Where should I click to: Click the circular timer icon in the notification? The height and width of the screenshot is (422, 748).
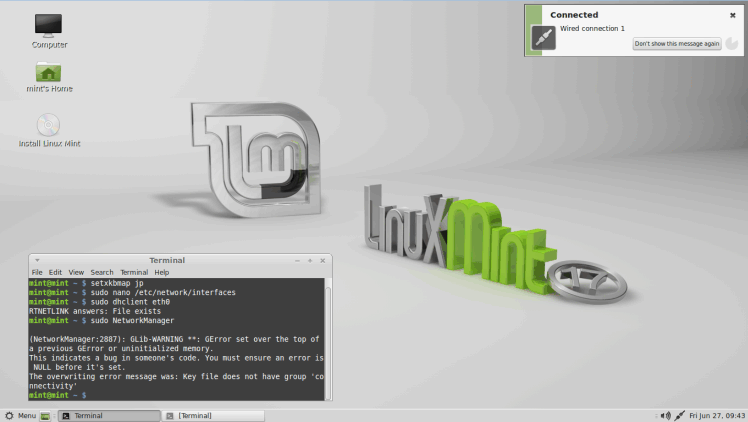point(732,44)
